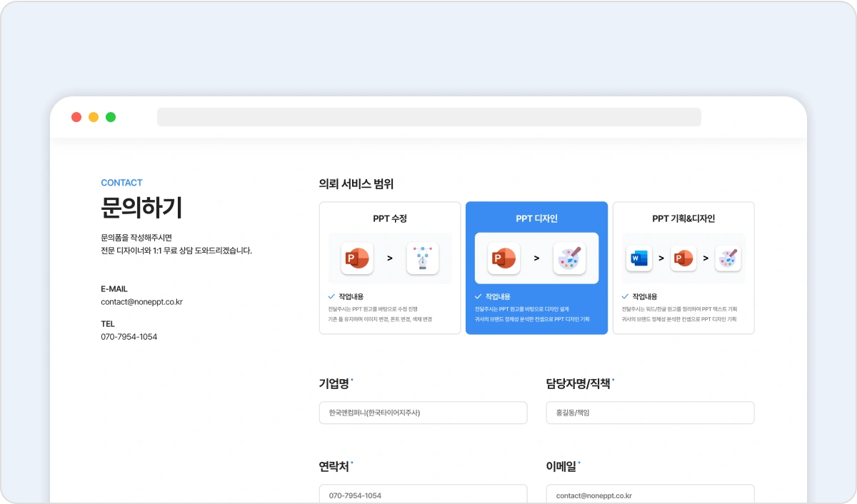Click the 기업명 input field
This screenshot has width=857, height=504.
pos(423,413)
